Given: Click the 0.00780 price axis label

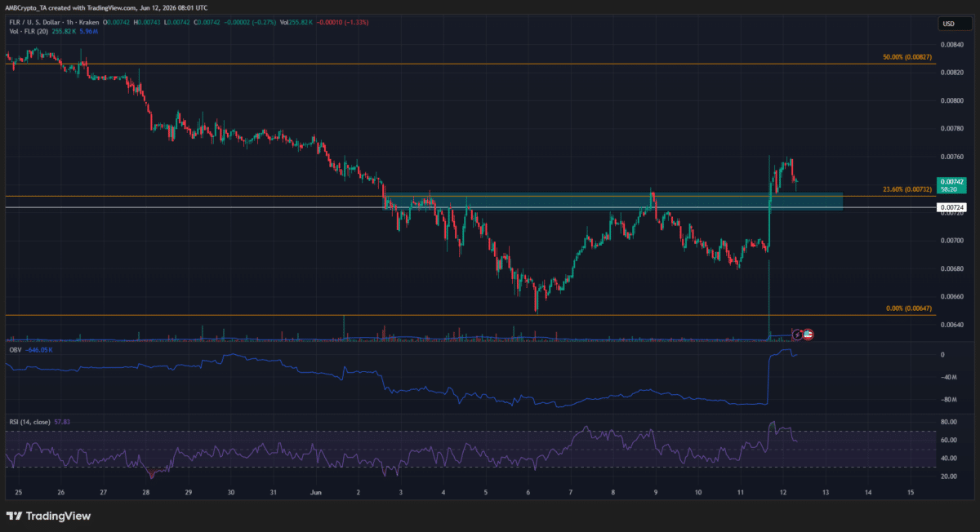Looking at the screenshot, I should [x=952, y=129].
